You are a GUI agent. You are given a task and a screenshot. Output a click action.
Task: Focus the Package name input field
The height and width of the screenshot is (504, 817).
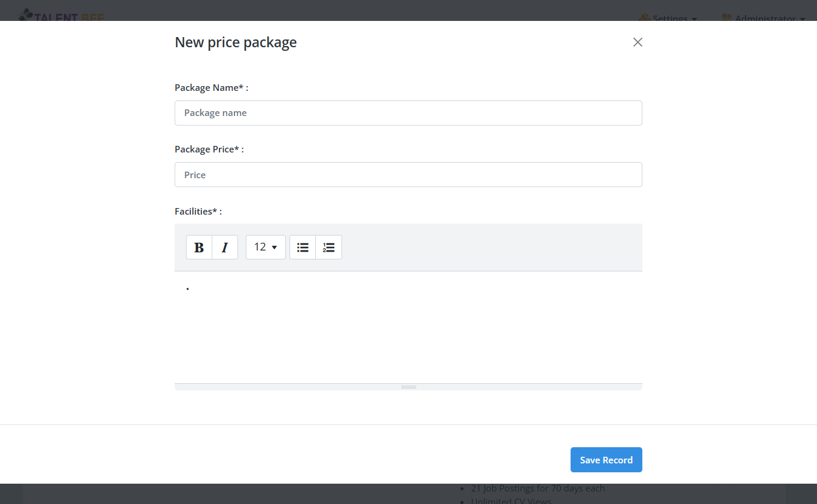[408, 113]
